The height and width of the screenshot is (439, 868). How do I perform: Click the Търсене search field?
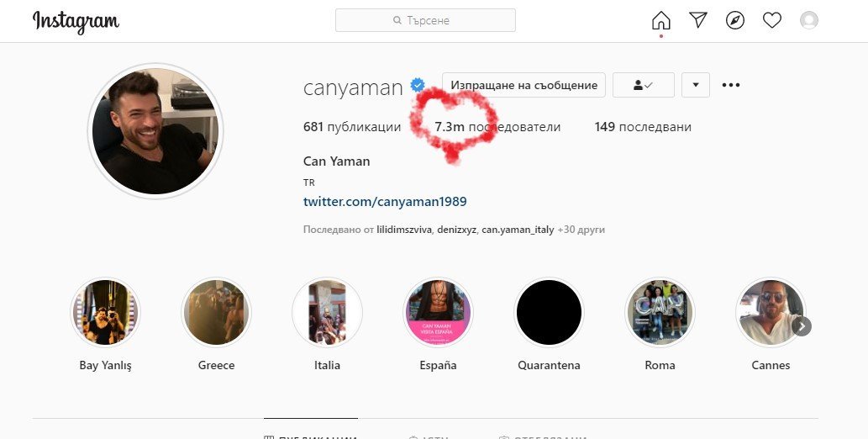[425, 20]
